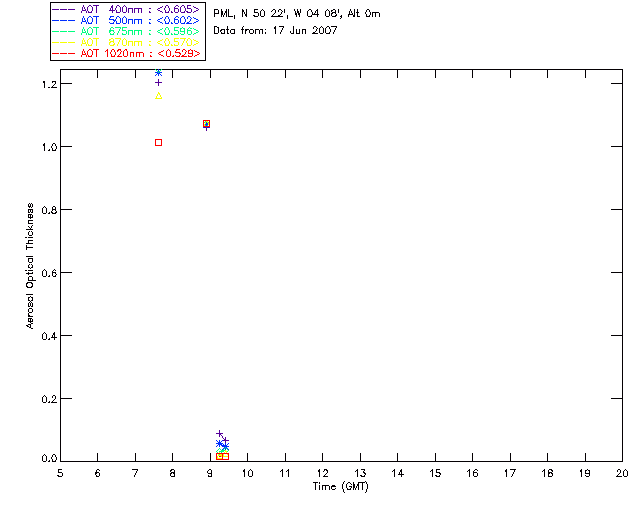Click y-axis tick label 1.2
This screenshot has width=640, height=512.
click(x=49, y=84)
